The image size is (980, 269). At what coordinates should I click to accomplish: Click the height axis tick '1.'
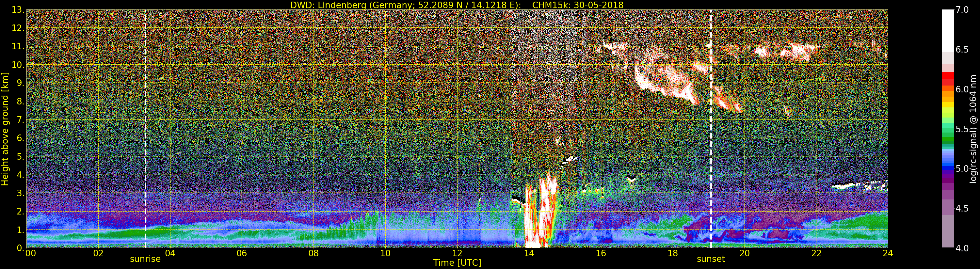pos(20,230)
